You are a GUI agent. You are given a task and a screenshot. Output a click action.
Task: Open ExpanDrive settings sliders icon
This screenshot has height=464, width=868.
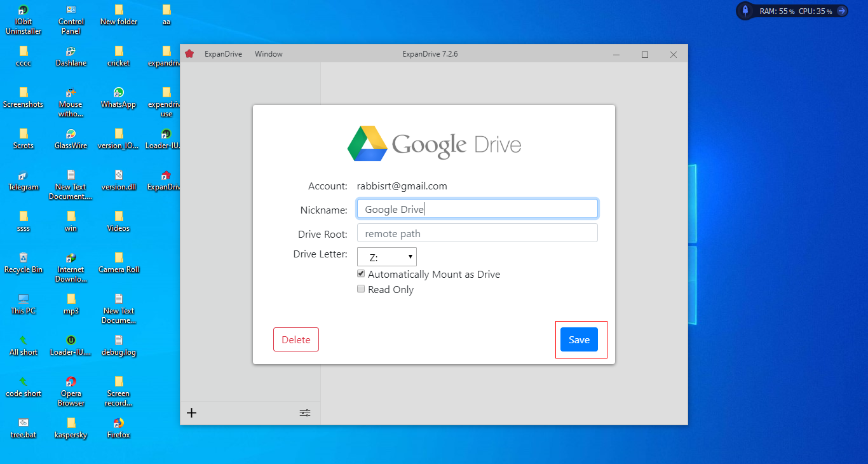[305, 413]
